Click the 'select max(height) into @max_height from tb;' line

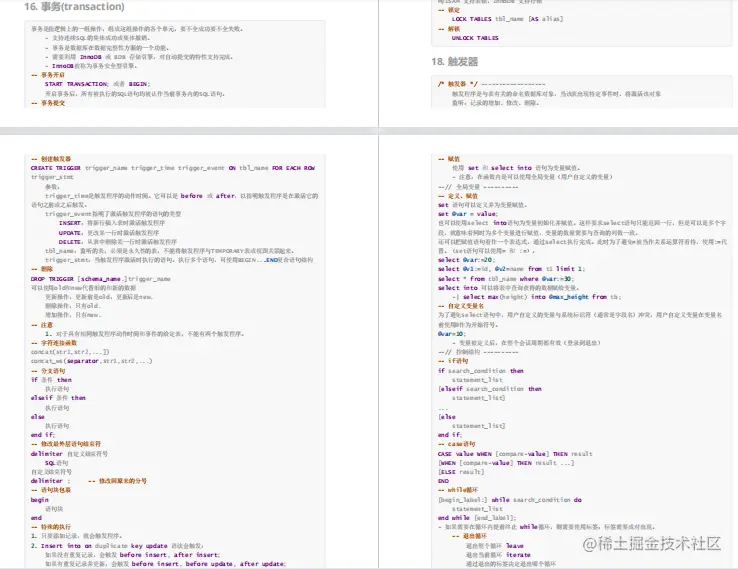pyautogui.click(x=537, y=297)
